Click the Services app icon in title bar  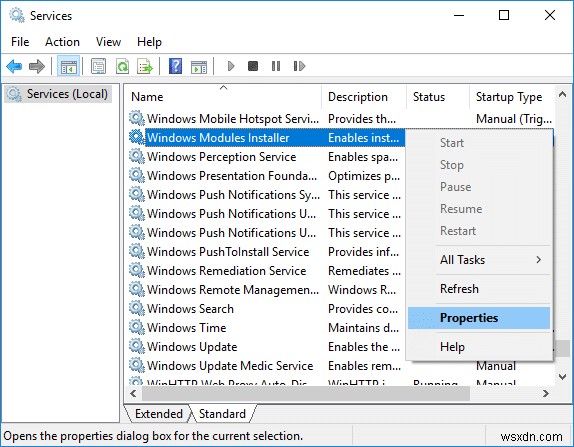point(17,15)
